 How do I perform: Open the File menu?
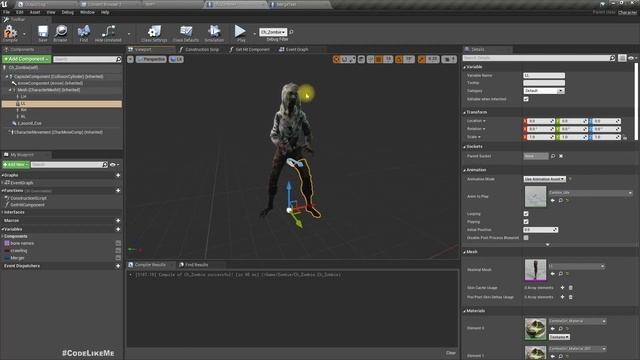(x=7, y=12)
